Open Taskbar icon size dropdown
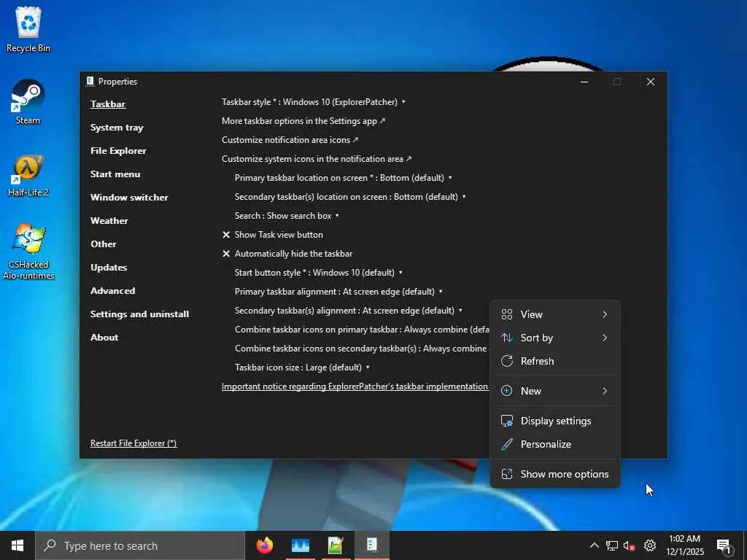The height and width of the screenshot is (560, 747). pos(302,367)
